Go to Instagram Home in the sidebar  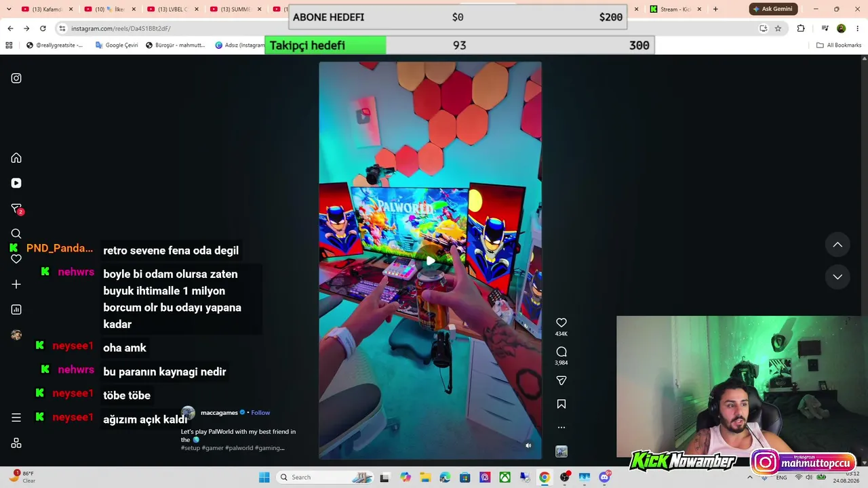pos(16,158)
